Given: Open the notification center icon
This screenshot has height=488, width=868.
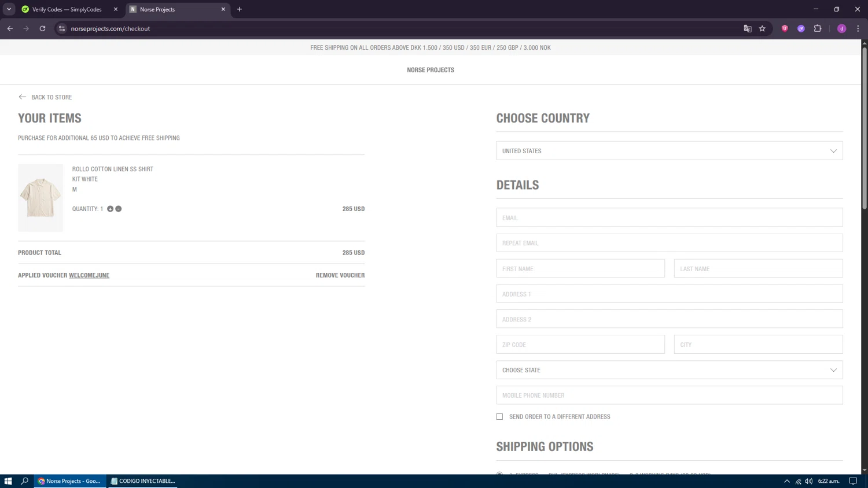Looking at the screenshot, I should pos(853,481).
